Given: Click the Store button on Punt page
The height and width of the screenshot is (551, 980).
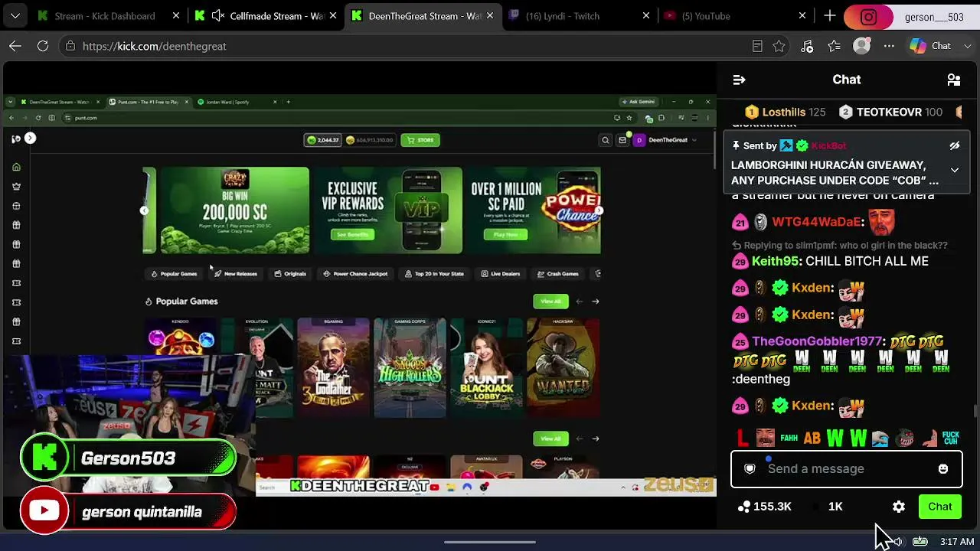Looking at the screenshot, I should [421, 140].
